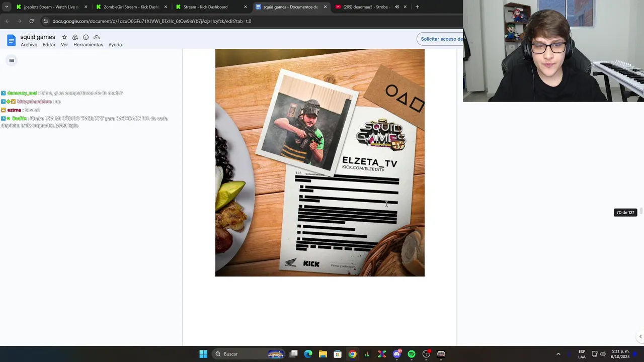644x362 pixels.
Task: Open the Ver menu
Action: (64, 45)
